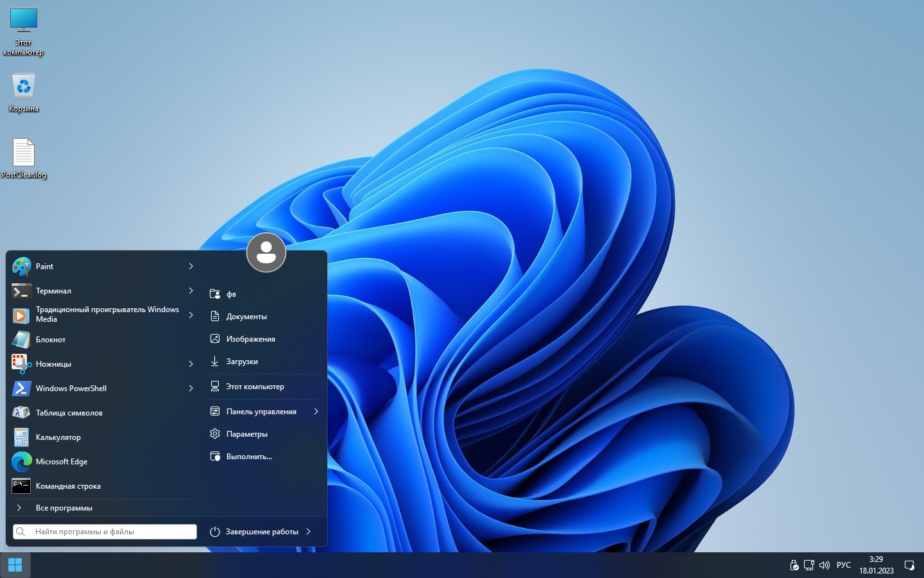
Task: Open the volume speaker tray icon
Action: pos(825,565)
